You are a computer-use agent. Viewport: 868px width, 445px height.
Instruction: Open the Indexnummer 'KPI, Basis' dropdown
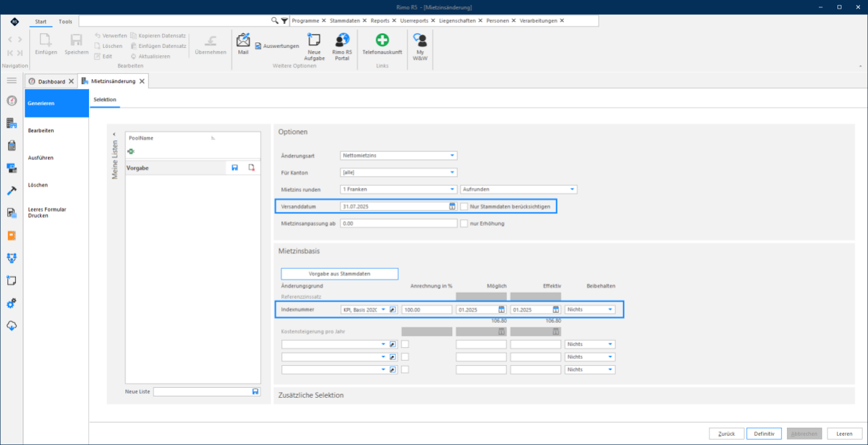click(x=383, y=310)
